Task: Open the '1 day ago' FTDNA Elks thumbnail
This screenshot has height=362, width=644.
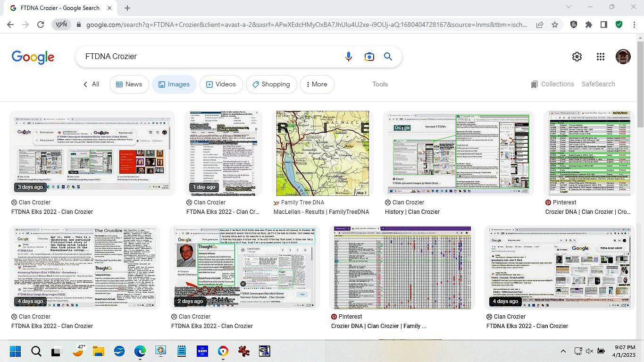Action: tap(224, 153)
